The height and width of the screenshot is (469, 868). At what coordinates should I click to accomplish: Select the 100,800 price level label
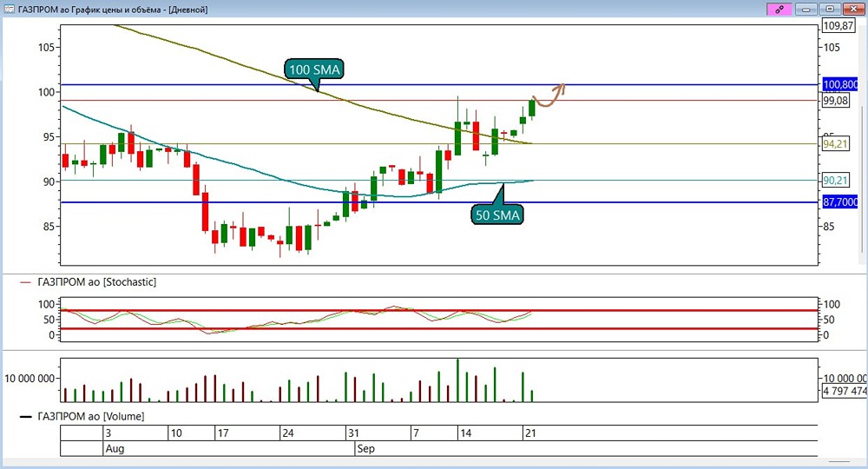pos(840,85)
